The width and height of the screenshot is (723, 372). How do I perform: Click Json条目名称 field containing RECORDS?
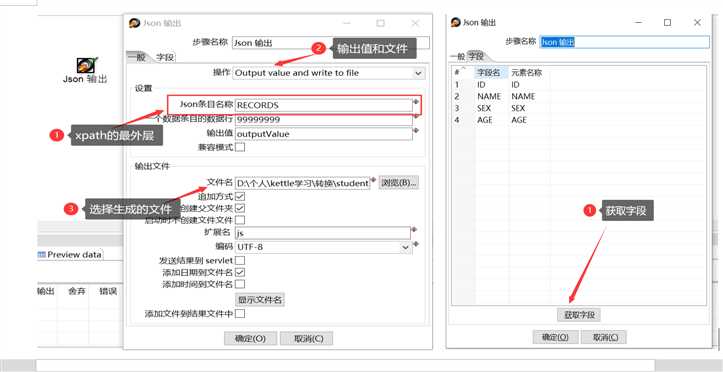tap(323, 105)
